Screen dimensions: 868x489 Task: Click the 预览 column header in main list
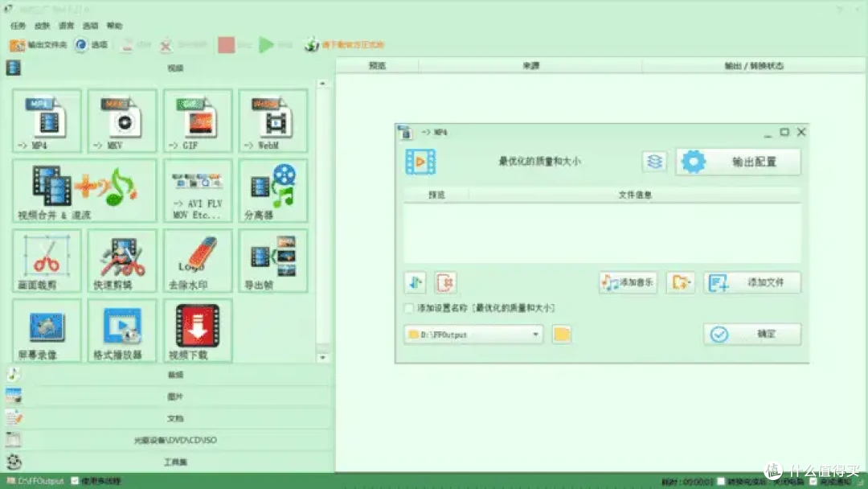point(377,66)
